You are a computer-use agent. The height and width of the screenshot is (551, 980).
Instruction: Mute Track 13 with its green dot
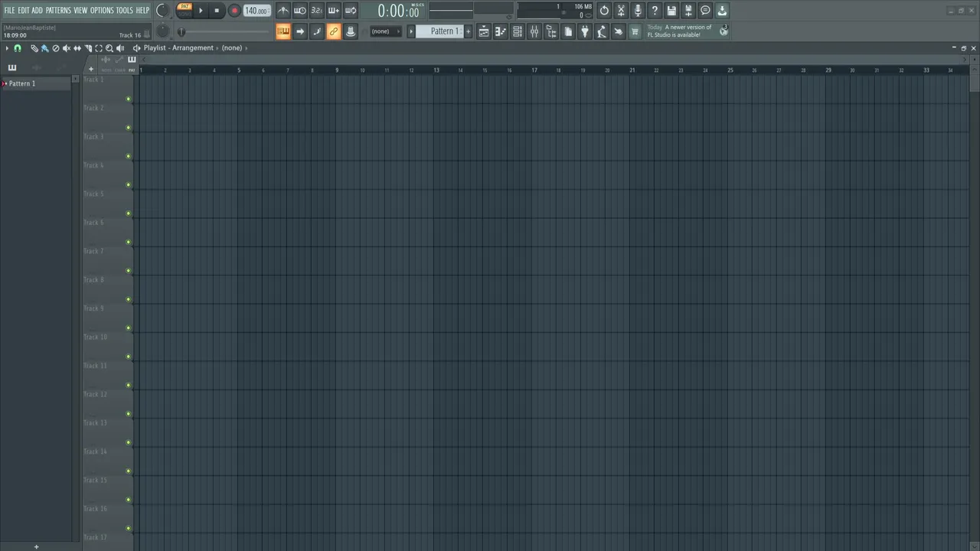(129, 442)
